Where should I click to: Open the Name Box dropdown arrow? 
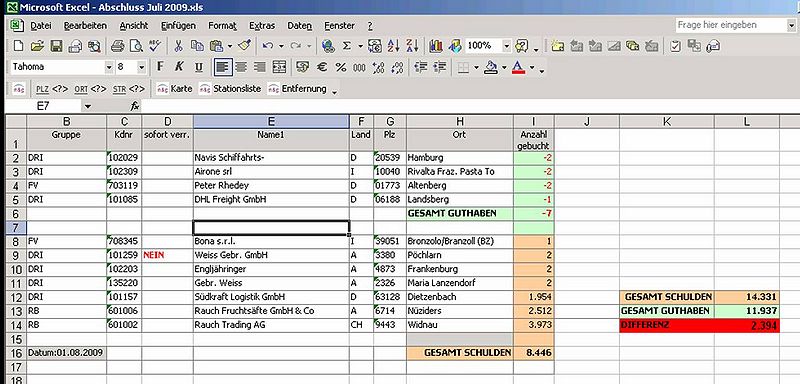[87, 106]
